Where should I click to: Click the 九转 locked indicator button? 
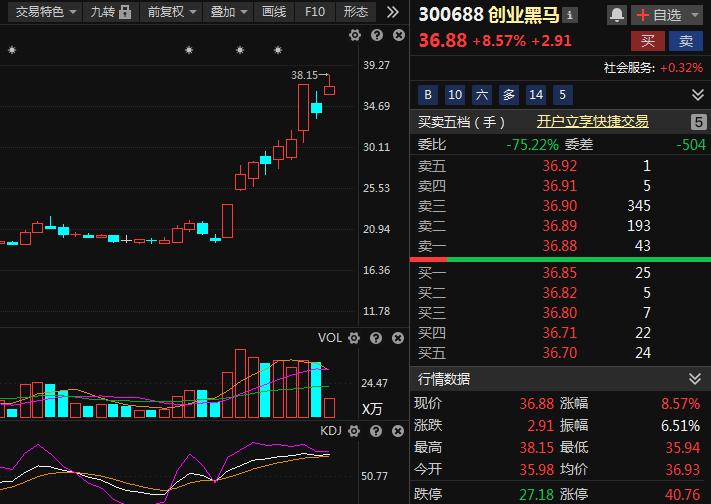111,12
